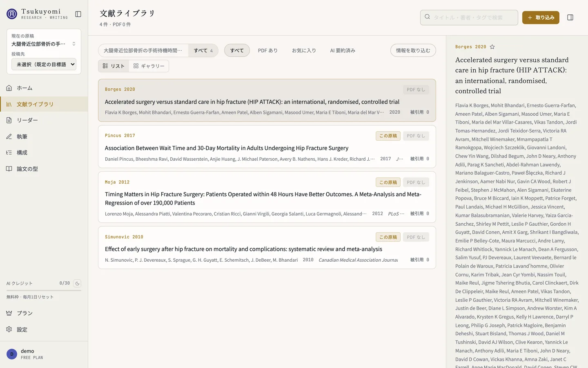Filter by PDF あり
Viewport: 588px width, 368px height.
click(268, 51)
